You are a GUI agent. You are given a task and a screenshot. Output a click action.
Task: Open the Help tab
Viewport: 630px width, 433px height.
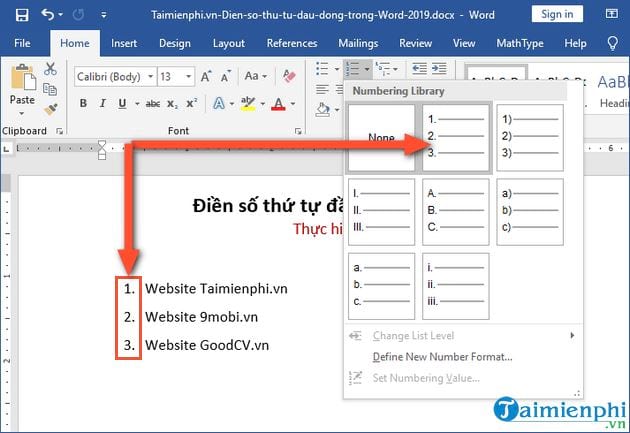(575, 43)
